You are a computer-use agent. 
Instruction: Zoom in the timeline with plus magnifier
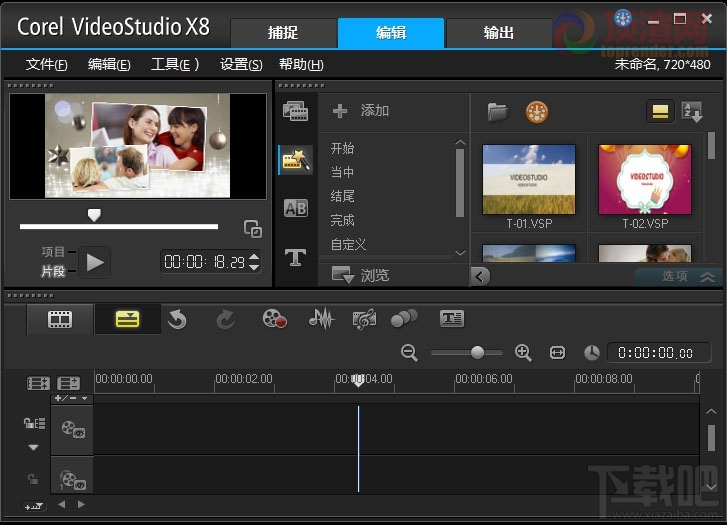click(x=523, y=352)
